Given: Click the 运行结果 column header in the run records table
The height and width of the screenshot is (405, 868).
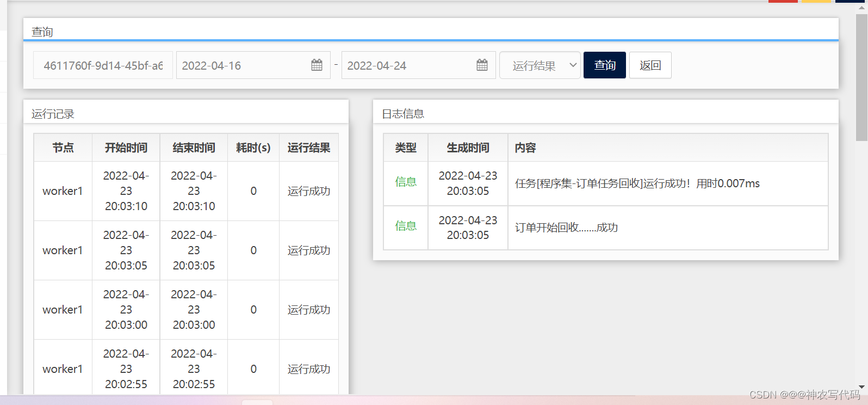Looking at the screenshot, I should pos(309,148).
